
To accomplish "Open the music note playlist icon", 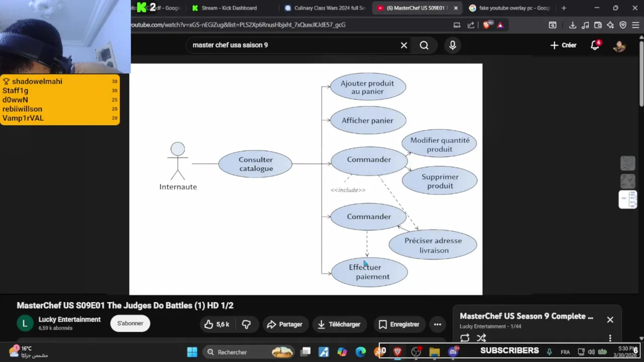I will click(x=585, y=25).
